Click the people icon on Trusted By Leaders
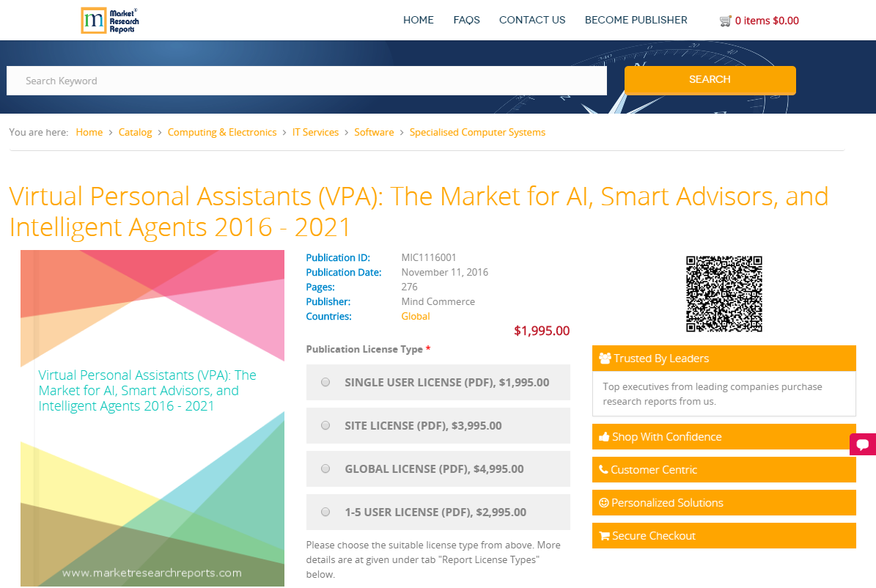 tap(605, 358)
